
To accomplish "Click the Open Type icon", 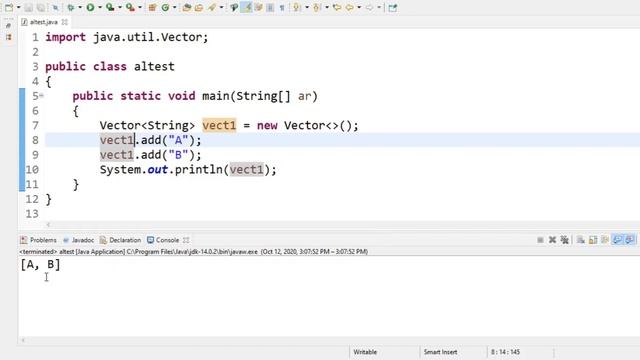I will 187,7.
